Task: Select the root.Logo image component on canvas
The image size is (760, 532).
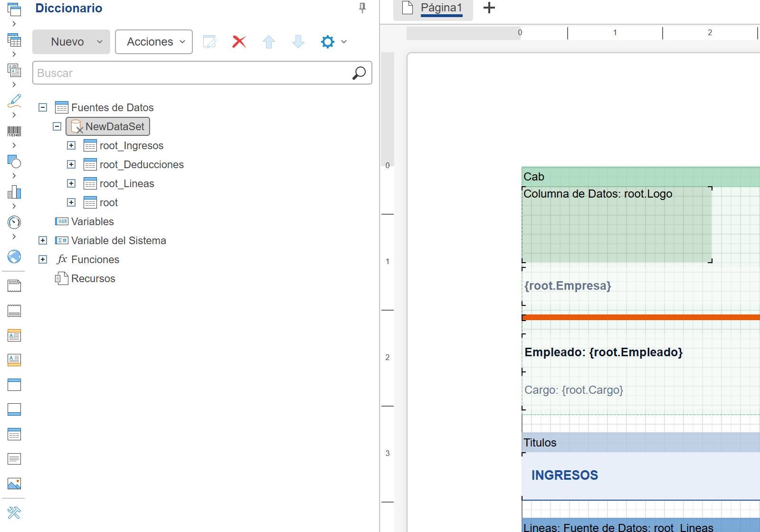Action: click(x=617, y=225)
